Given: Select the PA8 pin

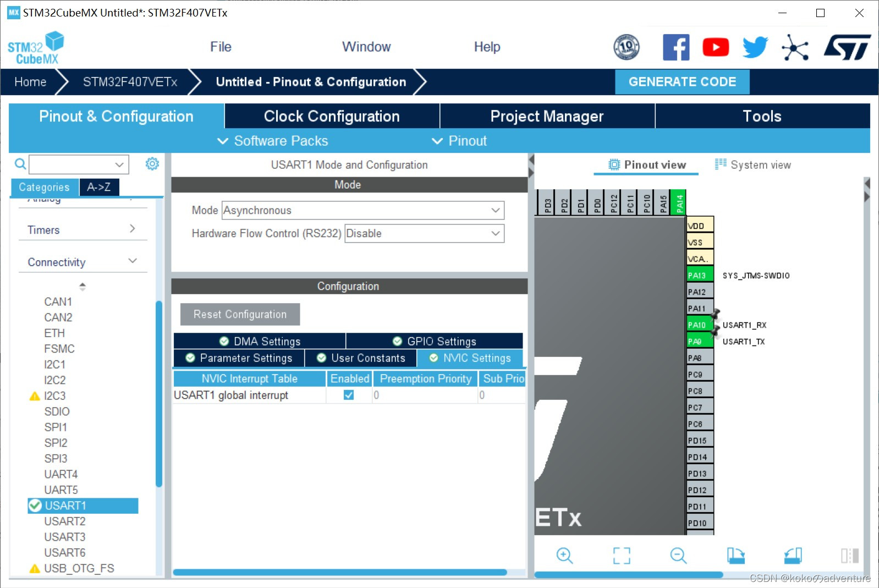Looking at the screenshot, I should tap(700, 358).
